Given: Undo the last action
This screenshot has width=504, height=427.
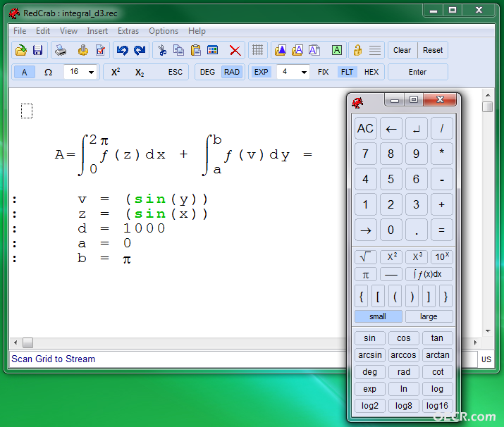Looking at the screenshot, I should tap(123, 50).
